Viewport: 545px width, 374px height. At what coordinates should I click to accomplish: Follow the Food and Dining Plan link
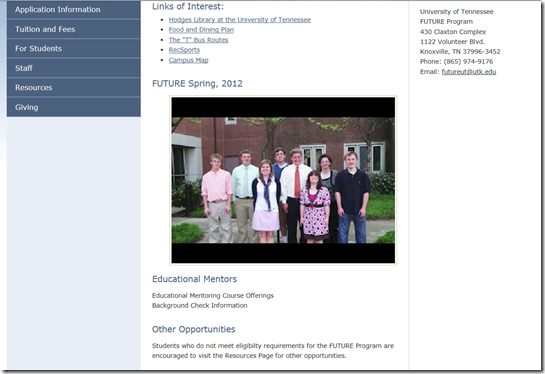[201, 30]
